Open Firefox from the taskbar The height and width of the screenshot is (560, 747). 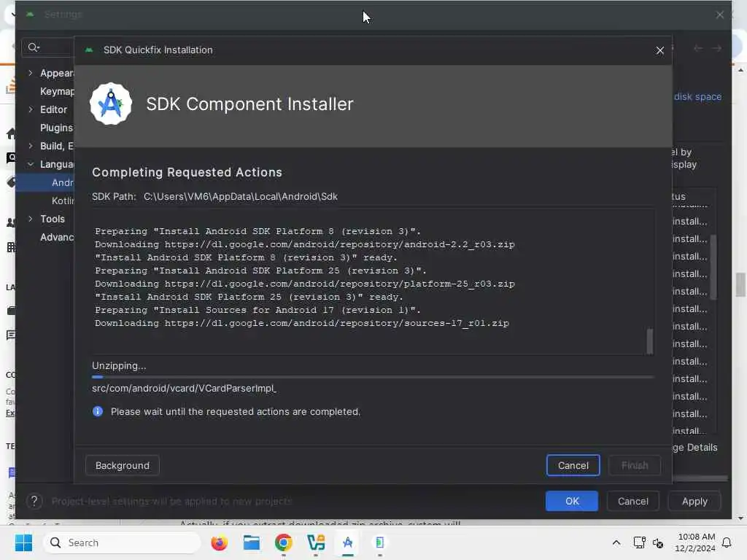[x=219, y=542]
